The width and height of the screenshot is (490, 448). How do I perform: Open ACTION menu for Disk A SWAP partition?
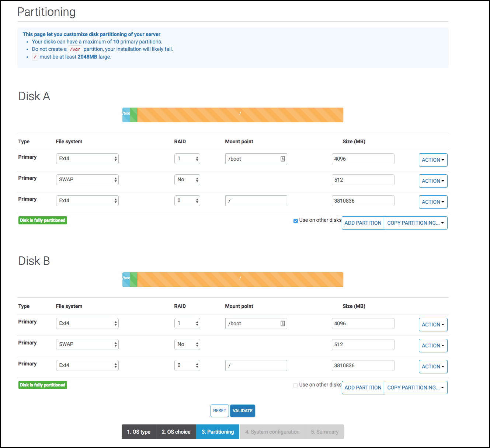pos(433,181)
